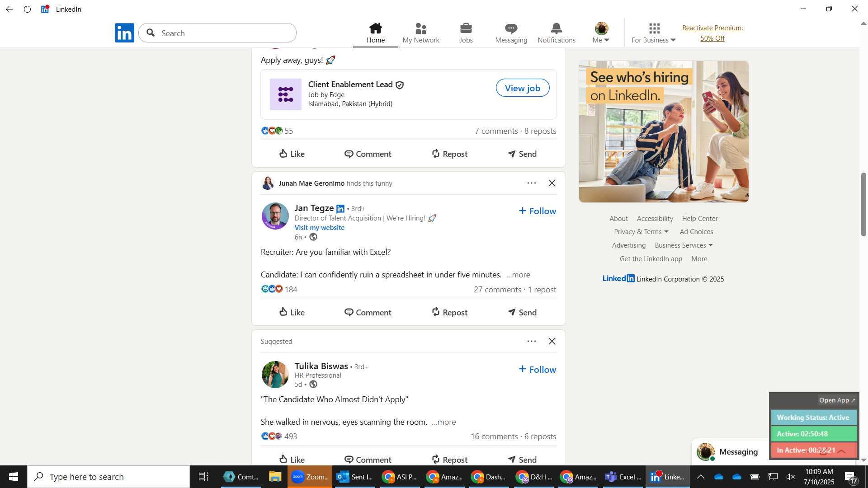Dismiss the Suggested Tulika Biswas post
868x488 pixels.
[552, 341]
